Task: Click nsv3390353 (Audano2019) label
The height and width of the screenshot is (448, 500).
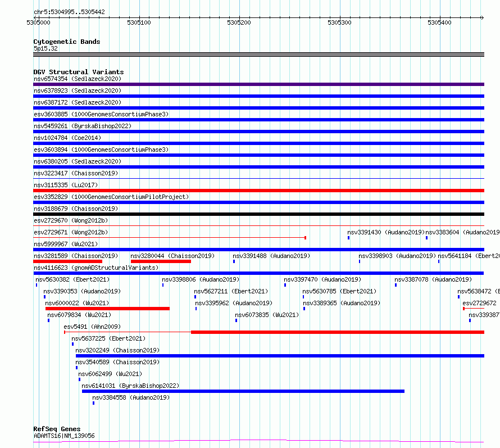Action: (x=82, y=291)
